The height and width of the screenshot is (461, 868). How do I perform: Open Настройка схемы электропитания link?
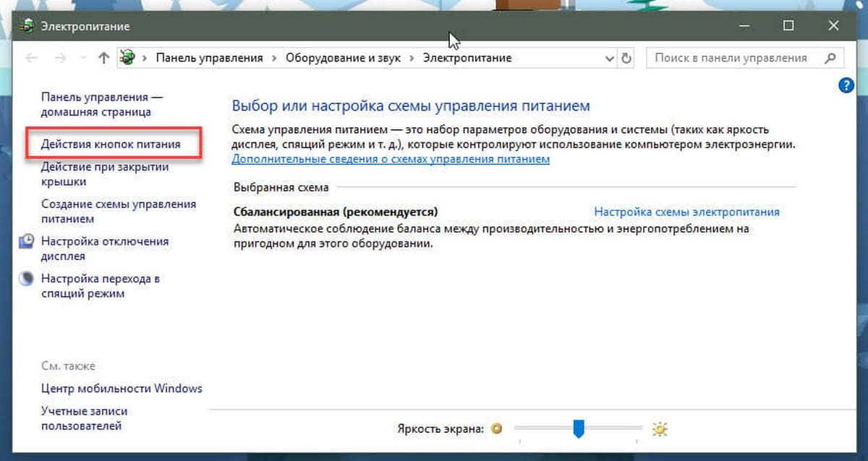686,212
